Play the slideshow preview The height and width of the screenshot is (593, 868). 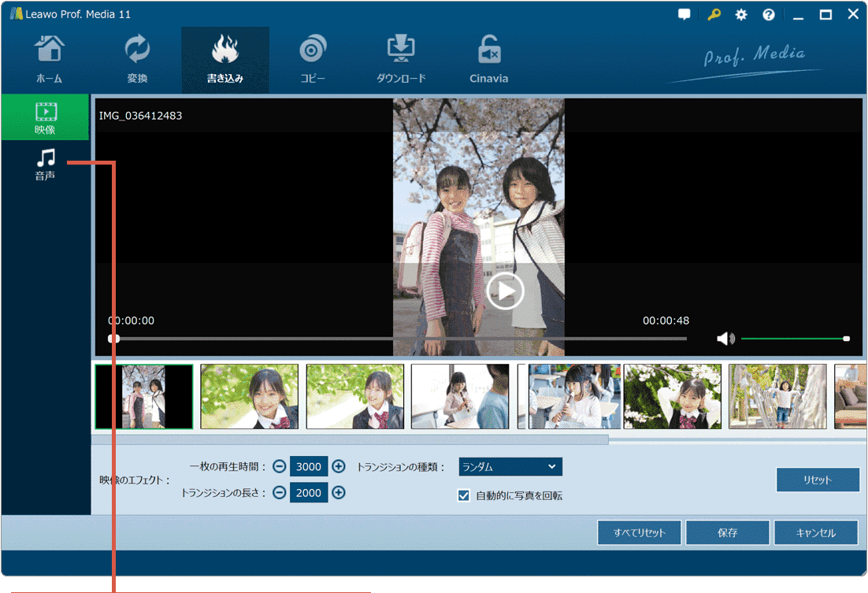(x=505, y=291)
